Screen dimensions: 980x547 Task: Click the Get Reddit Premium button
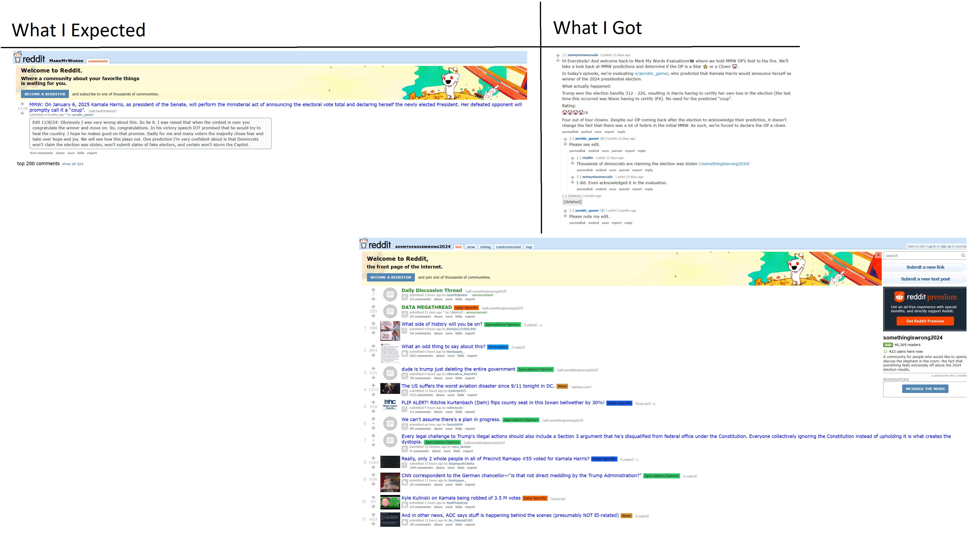click(925, 321)
